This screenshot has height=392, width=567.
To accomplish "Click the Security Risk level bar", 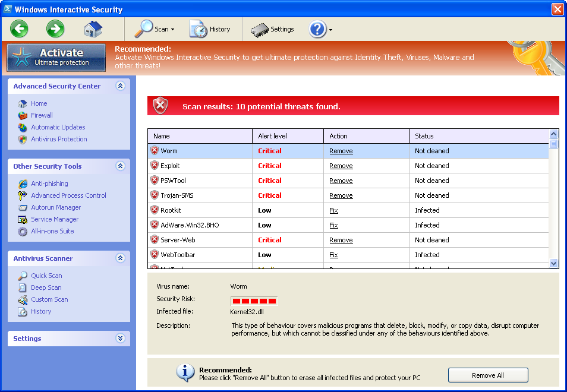I will tap(254, 301).
